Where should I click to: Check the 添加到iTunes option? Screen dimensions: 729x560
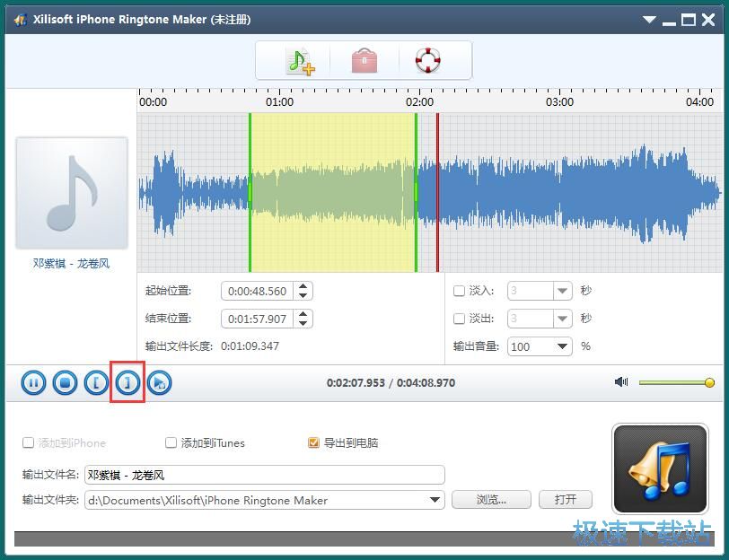[171, 442]
